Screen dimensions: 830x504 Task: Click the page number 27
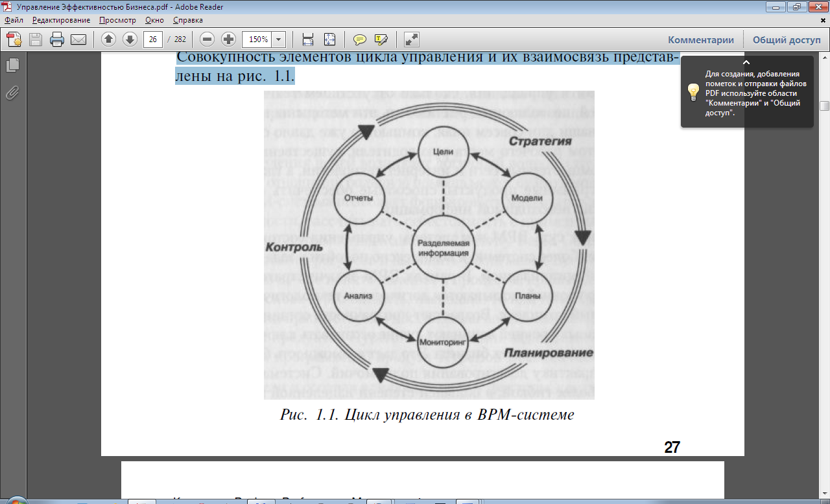(672, 447)
